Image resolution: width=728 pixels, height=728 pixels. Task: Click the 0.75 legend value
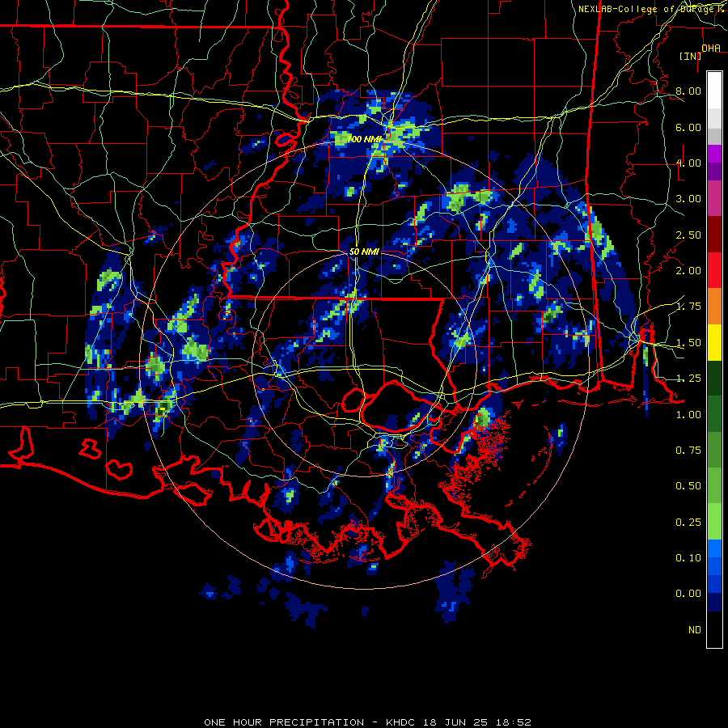(688, 451)
